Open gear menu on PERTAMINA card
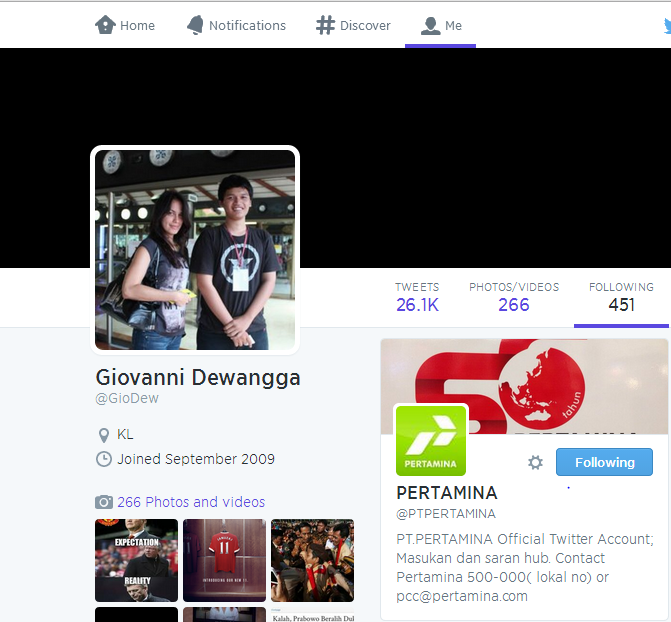671x622 pixels. [x=535, y=462]
